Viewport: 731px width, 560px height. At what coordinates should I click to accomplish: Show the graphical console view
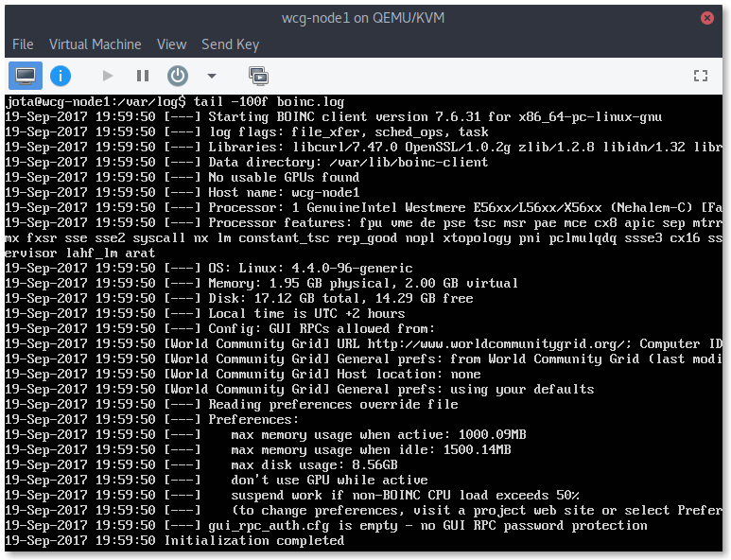pos(26,76)
